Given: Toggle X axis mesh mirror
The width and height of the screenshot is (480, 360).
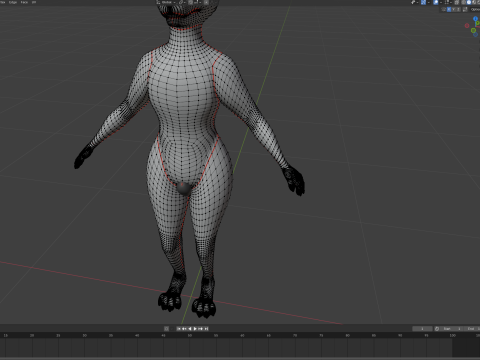Looking at the screenshot, I should pos(449,9).
